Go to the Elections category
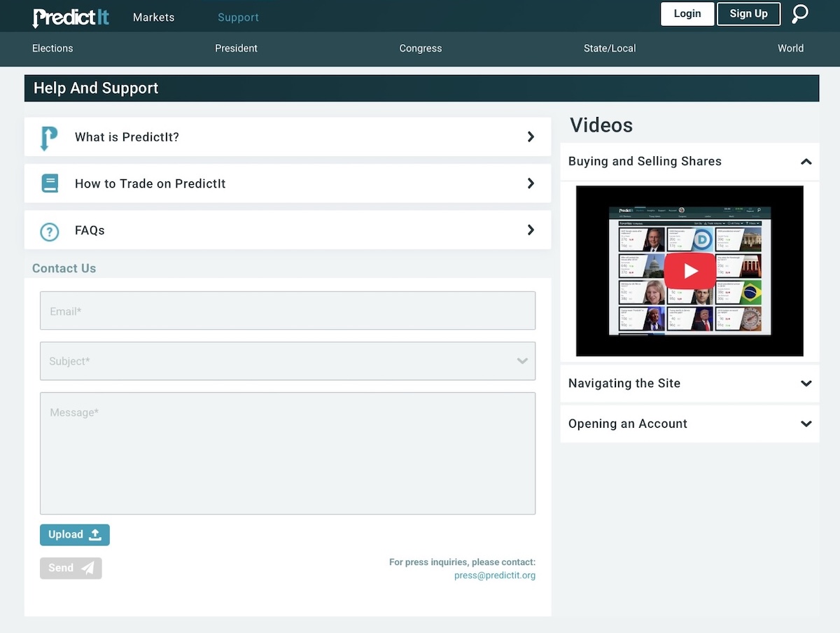This screenshot has width=840, height=633. click(52, 48)
